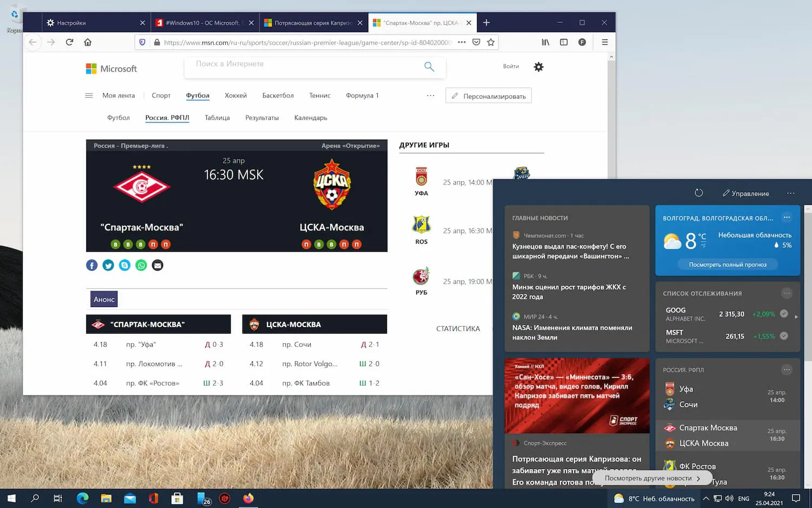Refresh the news feed widget
Image resolution: width=812 pixels, height=508 pixels.
click(x=699, y=193)
